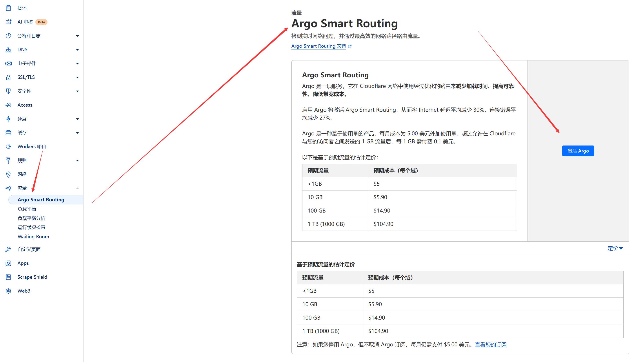644x362 pixels.
Task: Click the Workers 路由 diamond icon
Action: point(8,147)
